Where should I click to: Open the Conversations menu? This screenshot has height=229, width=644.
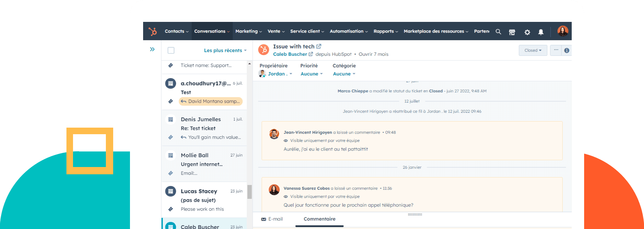[212, 31]
